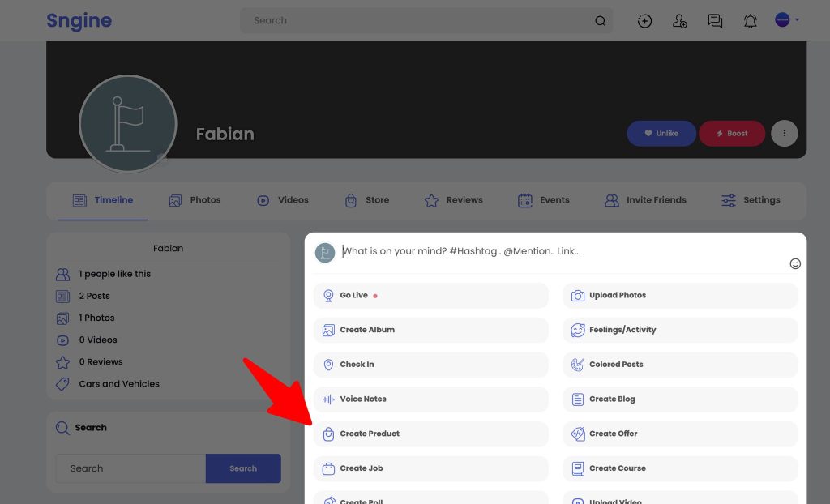This screenshot has width=830, height=504.
Task: Click the sidebar search input field
Action: point(130,468)
